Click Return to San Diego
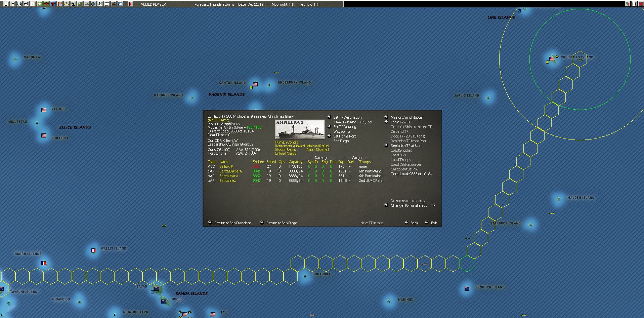 [x=282, y=223]
